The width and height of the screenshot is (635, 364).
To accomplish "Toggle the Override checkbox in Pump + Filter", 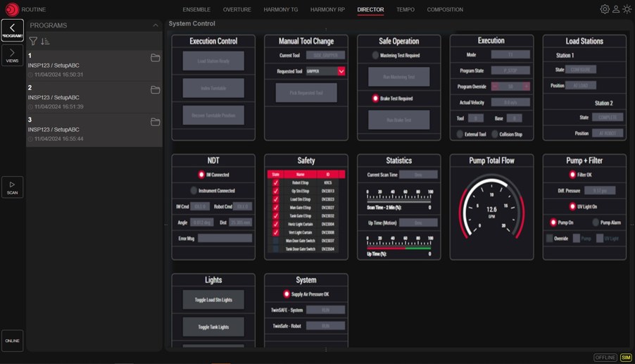I will [x=550, y=239].
